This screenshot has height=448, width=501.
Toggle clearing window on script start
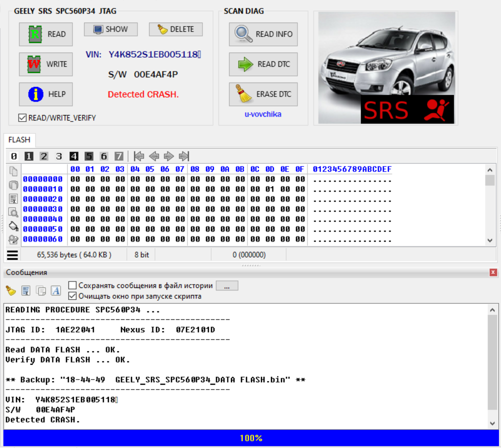coord(72,296)
